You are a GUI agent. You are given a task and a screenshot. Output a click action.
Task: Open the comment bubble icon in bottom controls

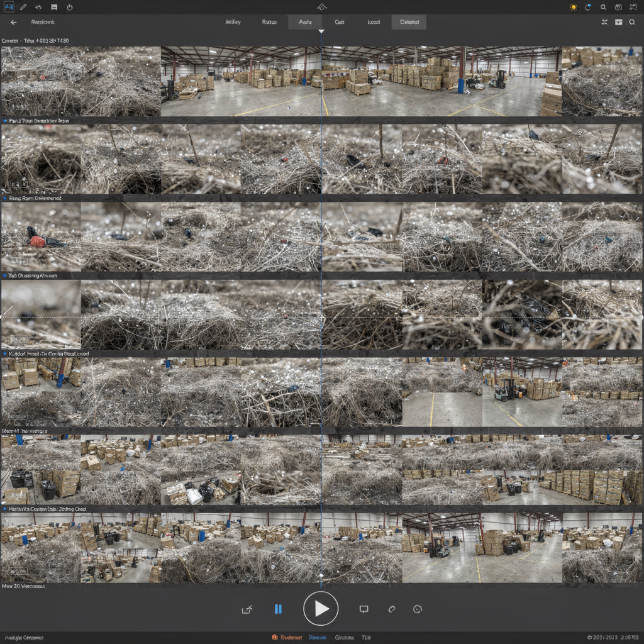(364, 608)
